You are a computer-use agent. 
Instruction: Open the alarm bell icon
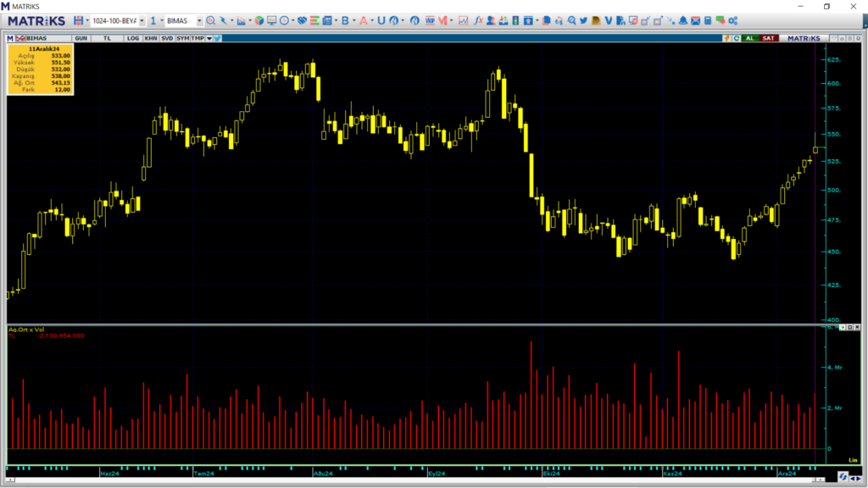click(x=683, y=20)
